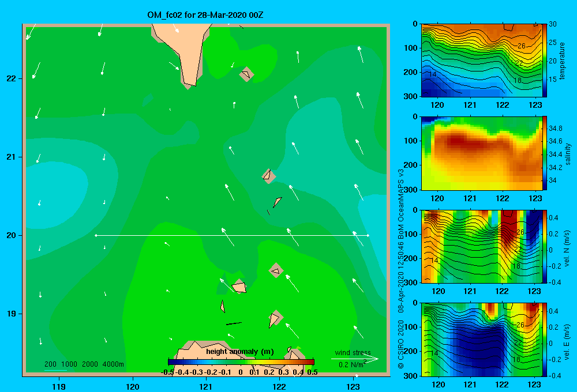Screen dimensions: 577x392
Task: Click longitude label 122 on main map
Action: pyautogui.click(x=279, y=386)
